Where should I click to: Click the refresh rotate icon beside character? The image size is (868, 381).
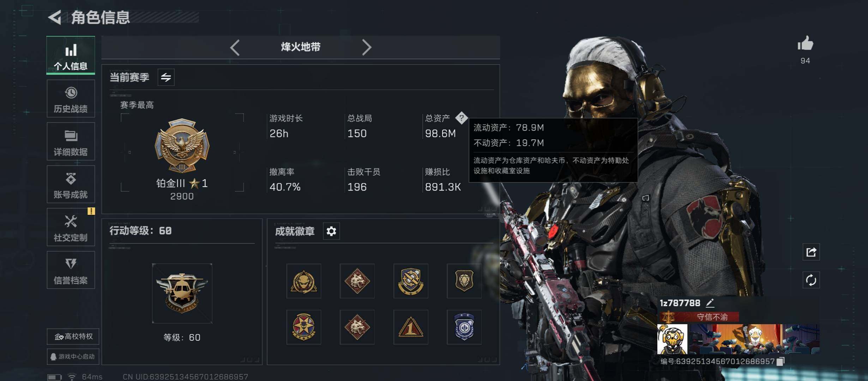click(x=811, y=280)
